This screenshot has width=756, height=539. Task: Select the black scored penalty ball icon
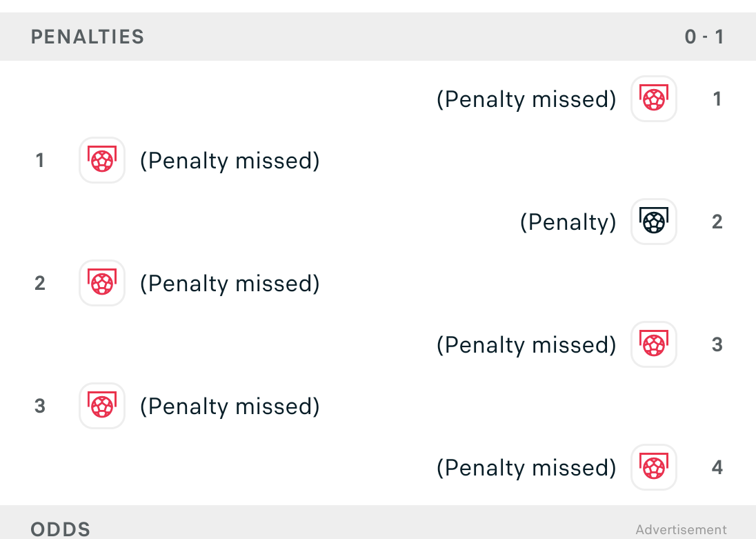tap(653, 222)
